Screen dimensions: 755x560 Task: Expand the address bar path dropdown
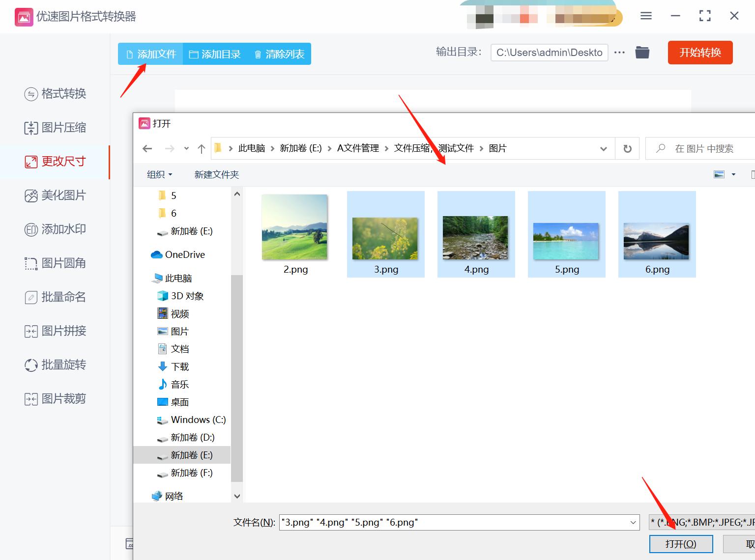pos(603,148)
